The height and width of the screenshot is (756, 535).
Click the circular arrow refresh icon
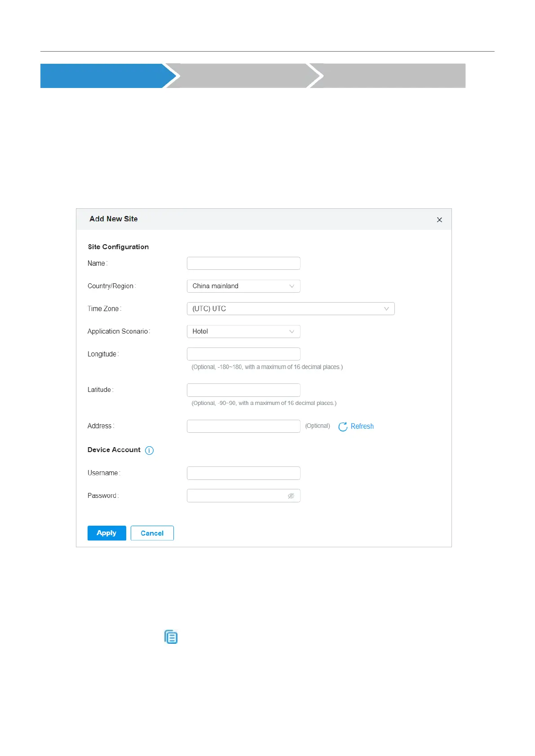(343, 426)
